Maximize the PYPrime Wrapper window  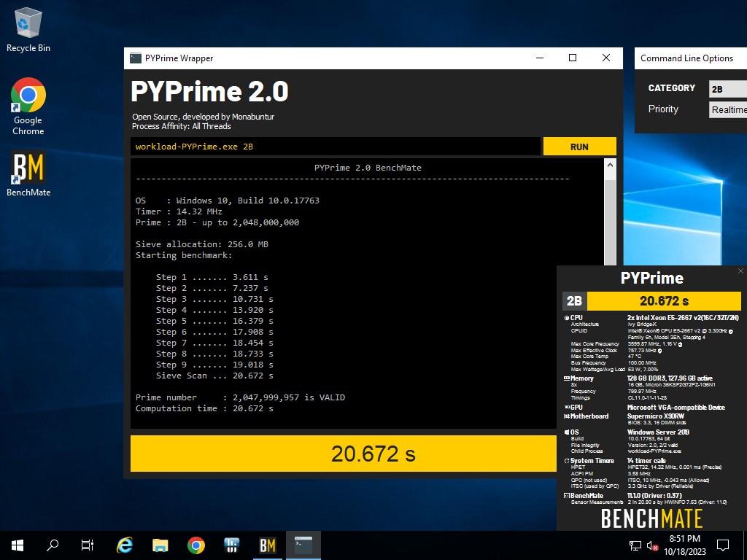click(x=573, y=58)
